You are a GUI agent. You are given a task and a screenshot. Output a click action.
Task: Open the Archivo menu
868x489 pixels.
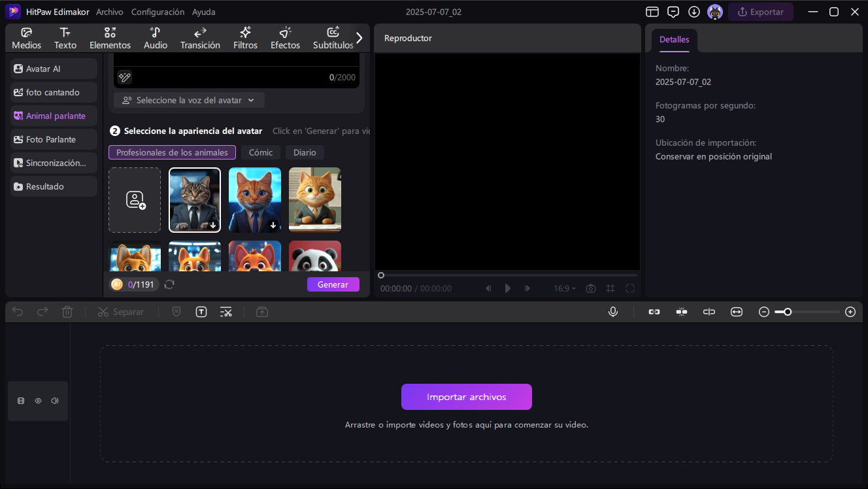coord(109,12)
